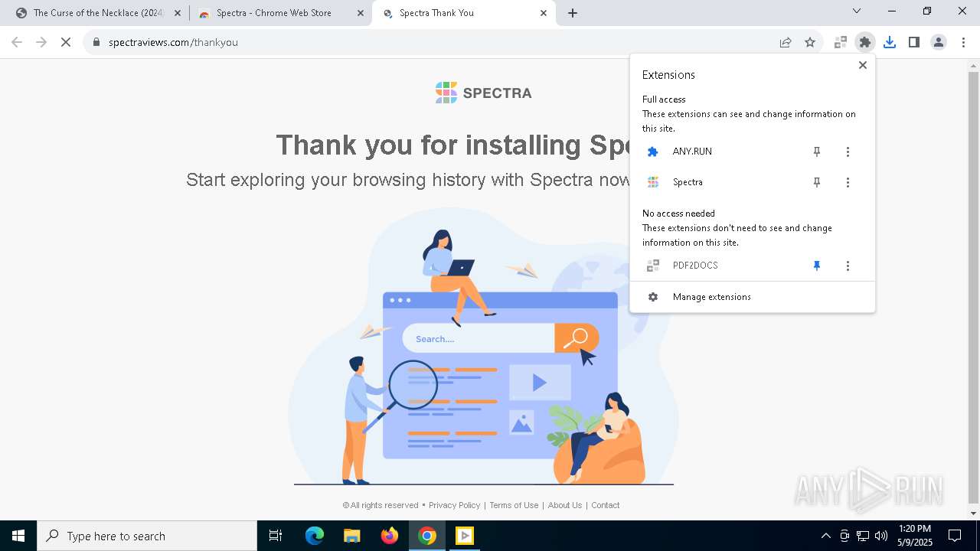Click the Chrome taskbar icon
This screenshot has height=551, width=980.
427,536
